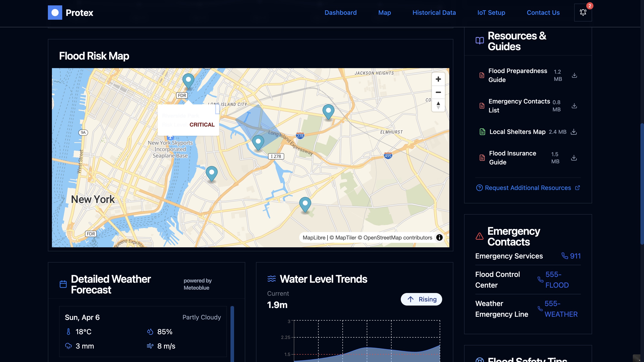This screenshot has width=644, height=362.
Task: Open the IoT Setup page
Action: coord(491,13)
